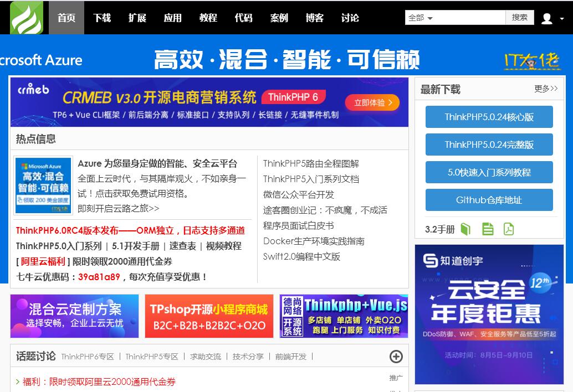This screenshot has width=573, height=392.
Task: Open the ThinkPHP5路由全程图解 link
Action: (x=311, y=163)
